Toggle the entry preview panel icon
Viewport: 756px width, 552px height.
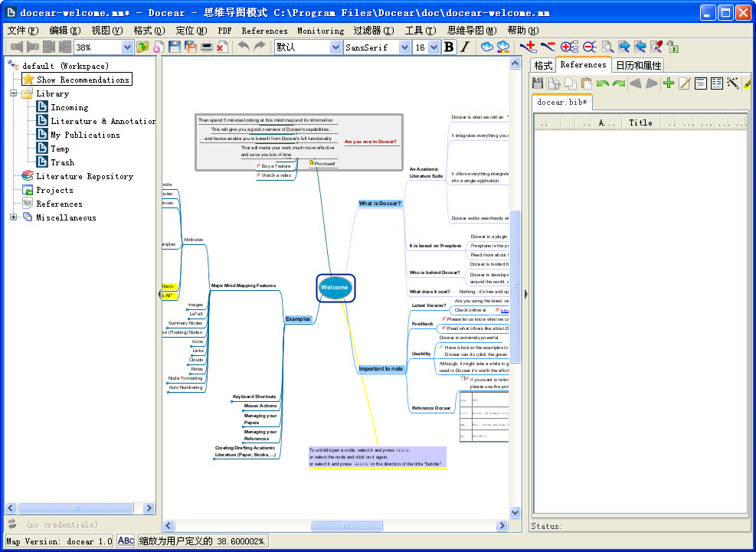(701, 83)
